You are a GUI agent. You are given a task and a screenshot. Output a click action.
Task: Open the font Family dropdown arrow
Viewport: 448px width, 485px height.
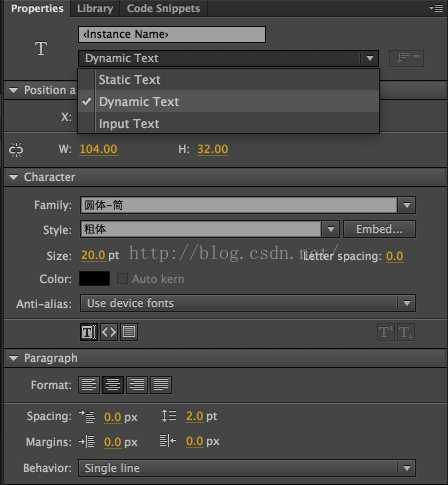pyautogui.click(x=407, y=205)
